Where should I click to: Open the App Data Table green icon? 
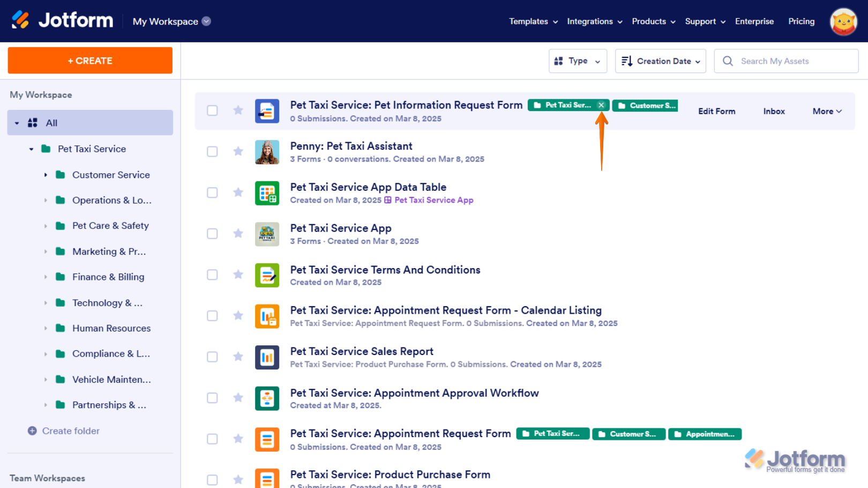[267, 193]
